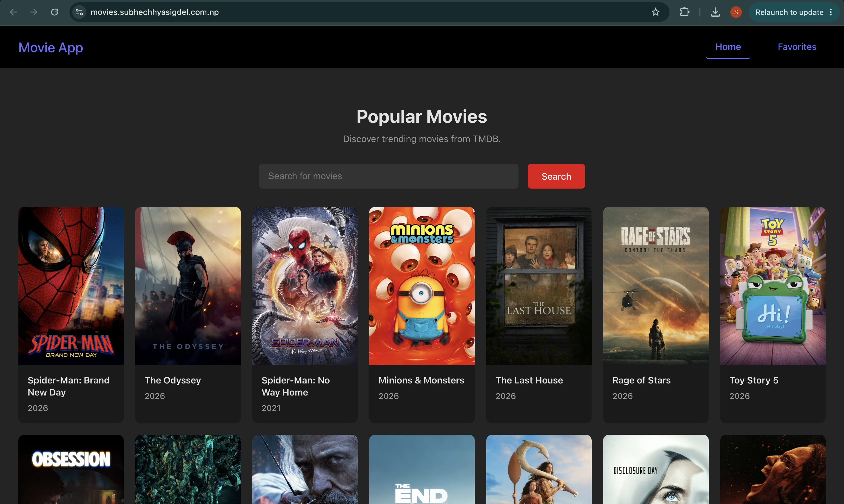Click the browser forward arrow
Screen dimensions: 844x504
[34, 12]
